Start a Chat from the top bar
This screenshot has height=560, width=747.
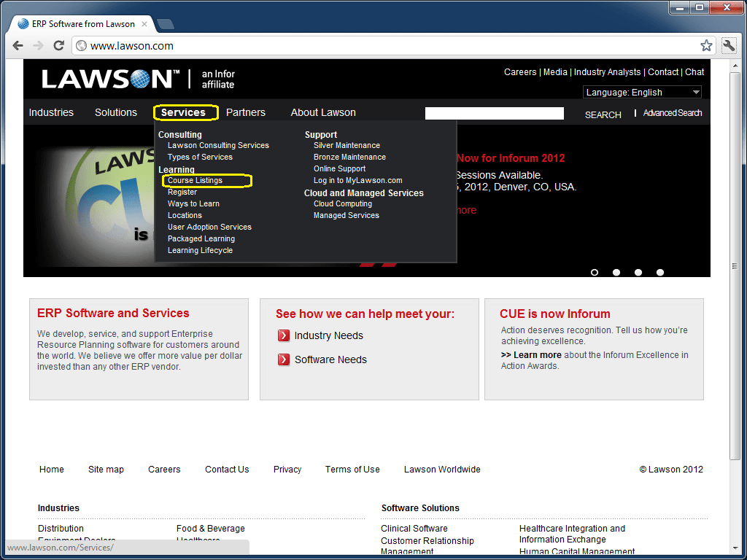pos(694,71)
